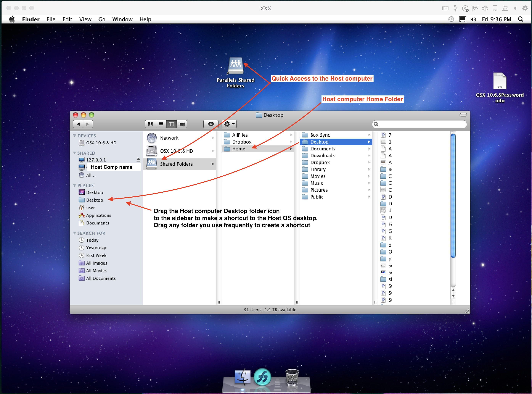Click the Finder back navigation button

[x=78, y=124]
